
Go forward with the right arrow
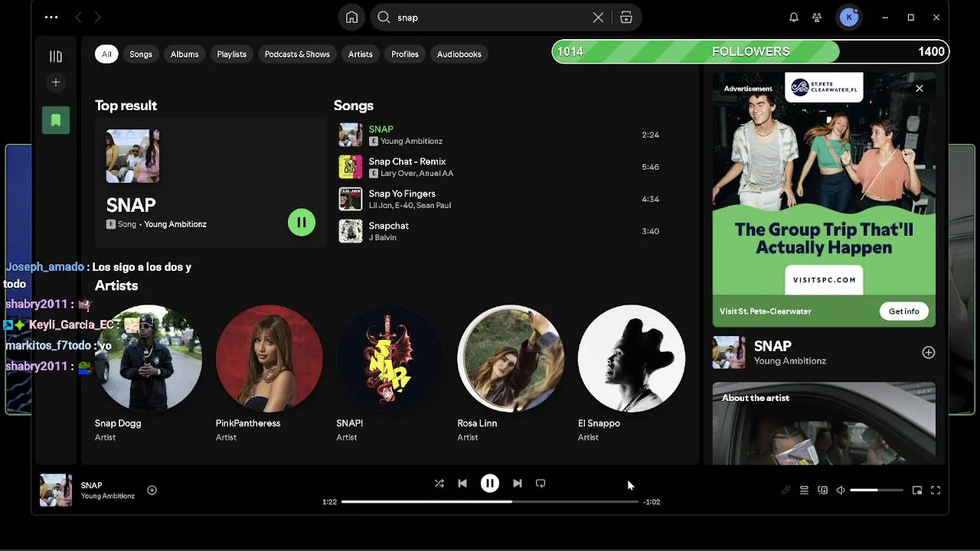97,17
